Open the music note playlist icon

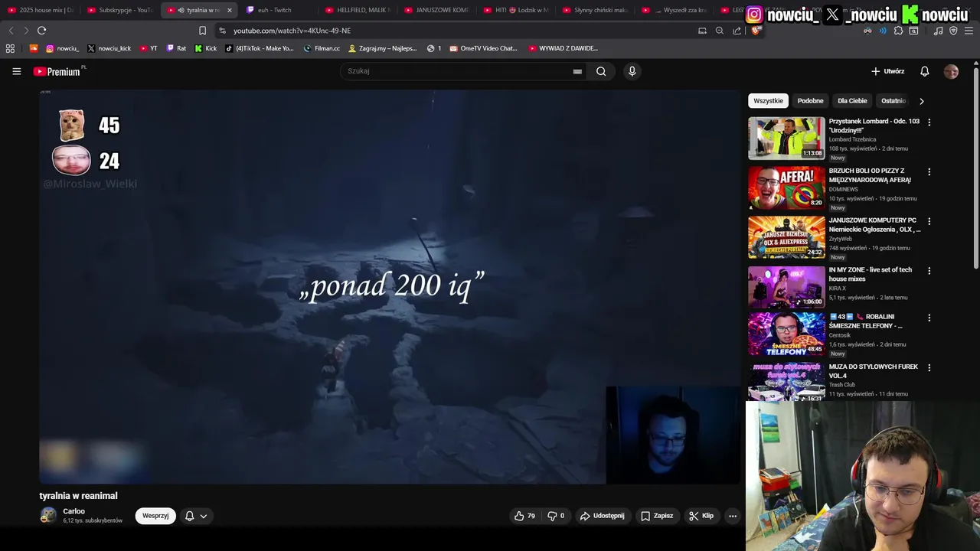click(938, 31)
